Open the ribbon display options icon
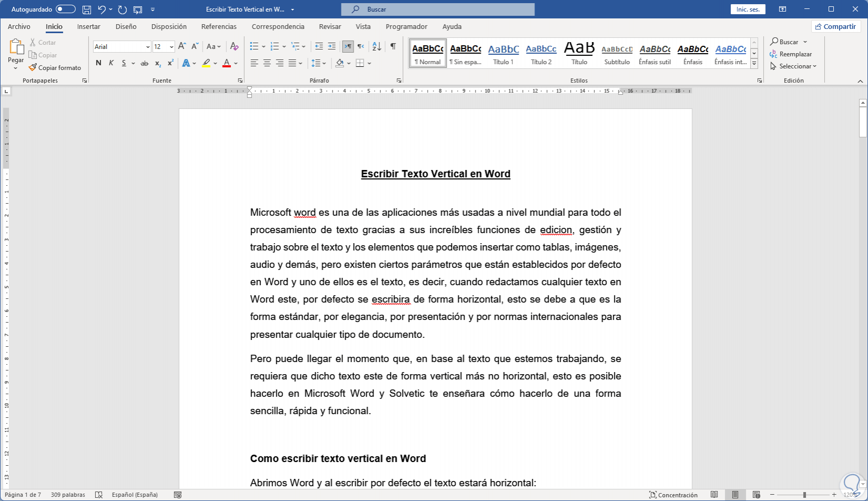 coord(783,9)
